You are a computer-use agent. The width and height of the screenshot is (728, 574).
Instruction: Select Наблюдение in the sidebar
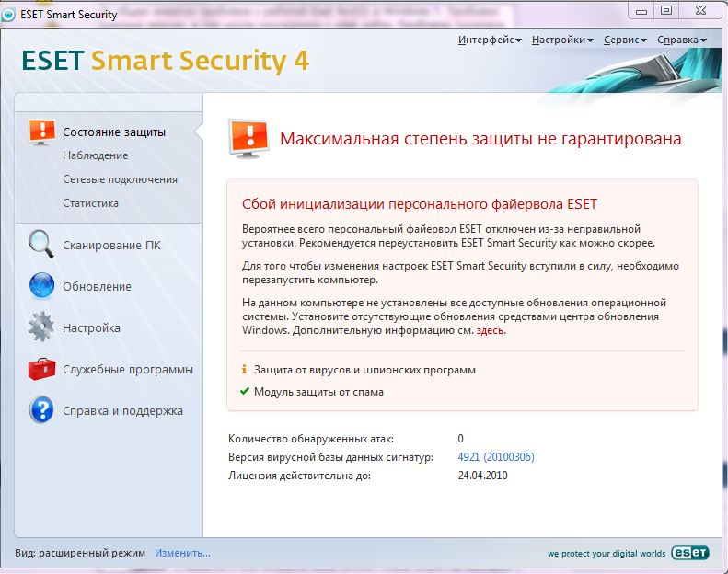coord(95,155)
